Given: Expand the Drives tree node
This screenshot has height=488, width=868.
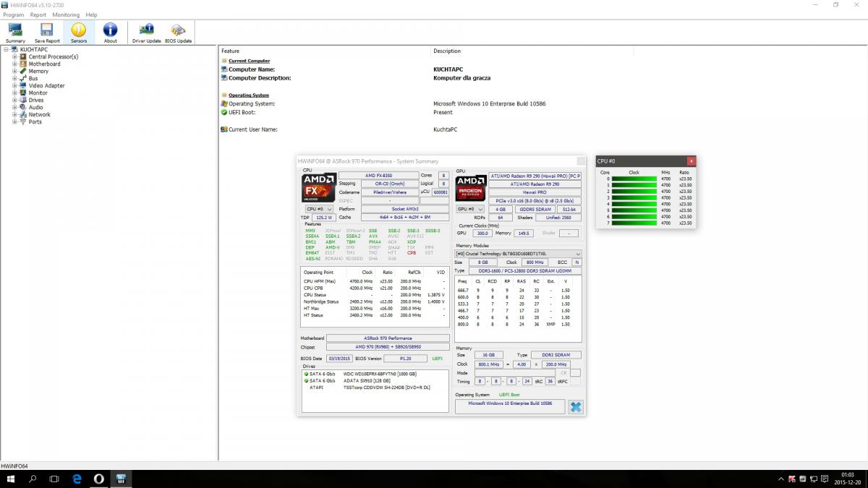Looking at the screenshot, I should [14, 100].
